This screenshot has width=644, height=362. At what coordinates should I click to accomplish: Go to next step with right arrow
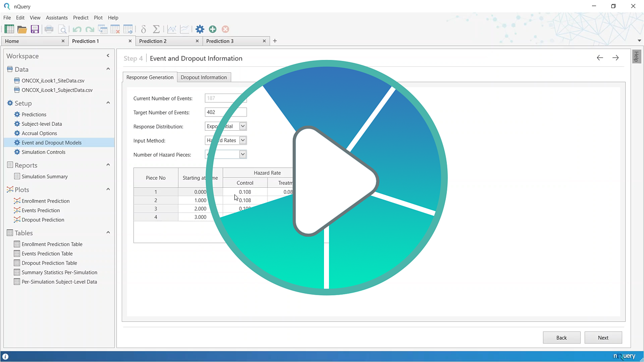615,58
